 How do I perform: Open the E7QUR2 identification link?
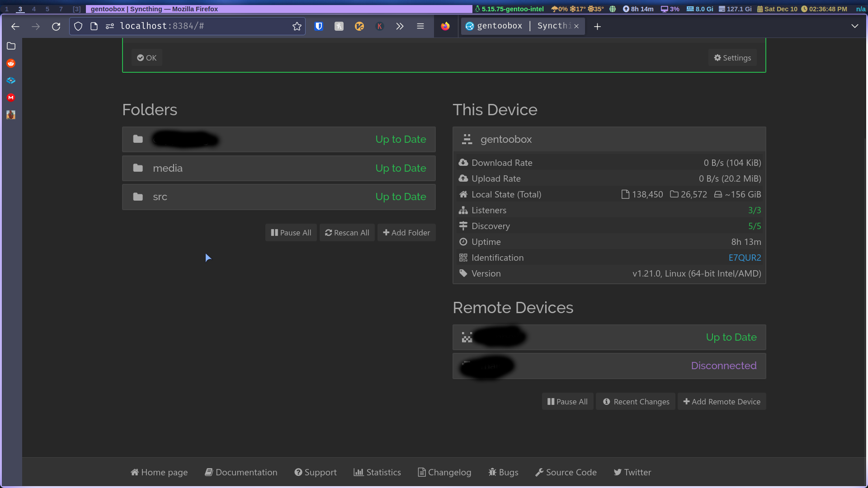point(745,258)
